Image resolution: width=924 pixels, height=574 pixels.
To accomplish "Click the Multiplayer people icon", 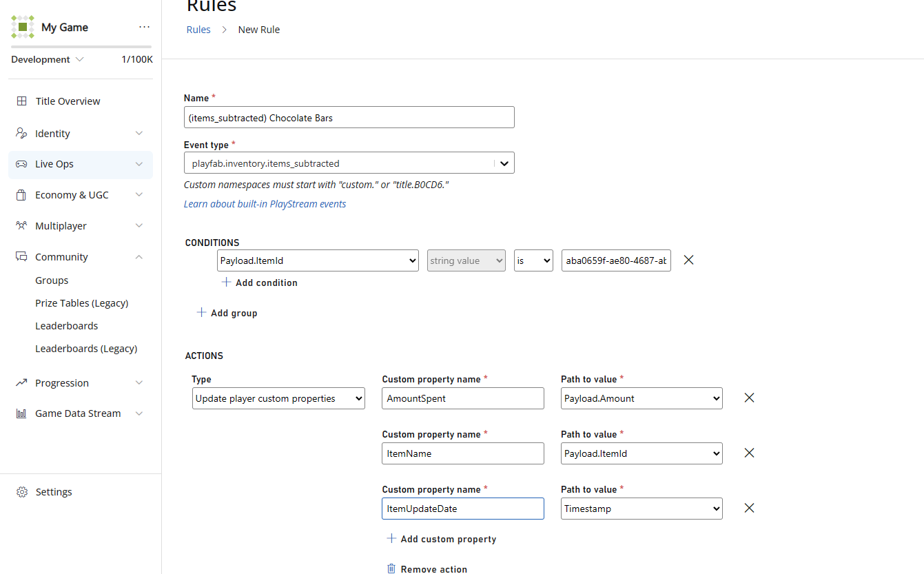I will pyautogui.click(x=21, y=225).
